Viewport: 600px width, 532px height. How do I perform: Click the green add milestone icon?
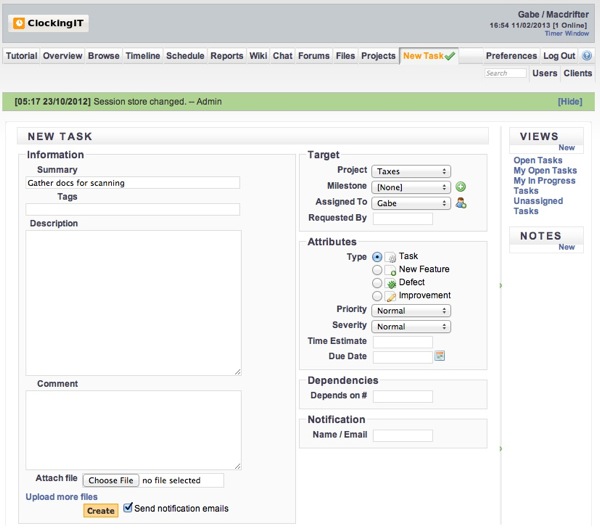pyautogui.click(x=461, y=187)
